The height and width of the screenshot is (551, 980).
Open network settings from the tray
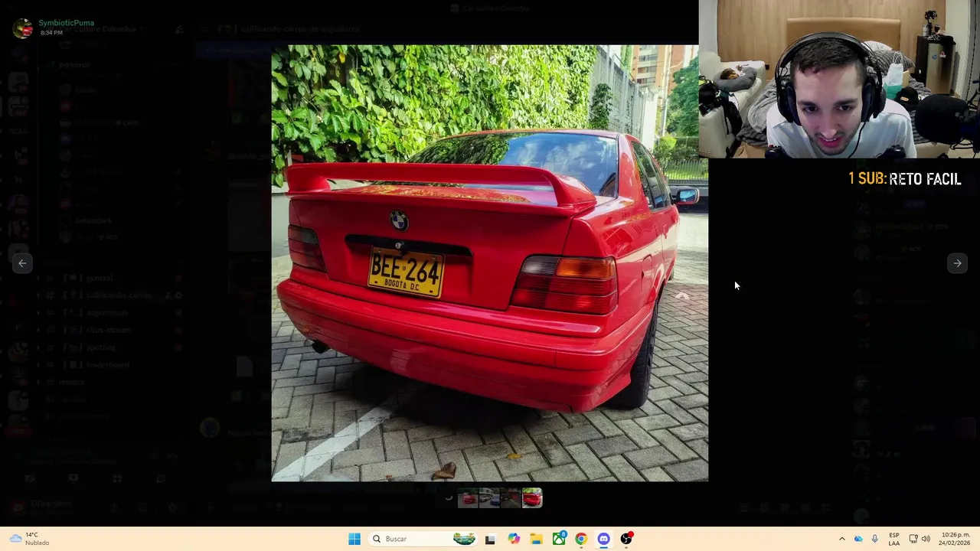point(913,539)
